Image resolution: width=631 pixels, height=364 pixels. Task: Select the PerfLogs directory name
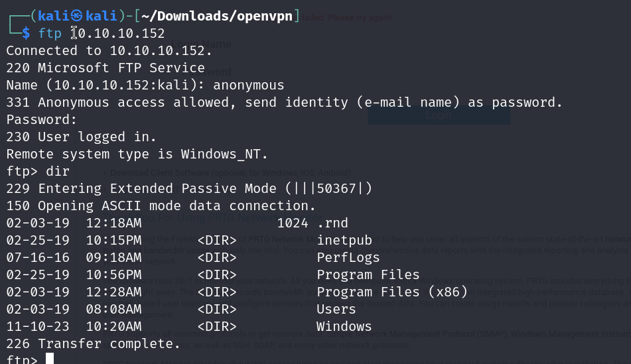[x=348, y=257]
